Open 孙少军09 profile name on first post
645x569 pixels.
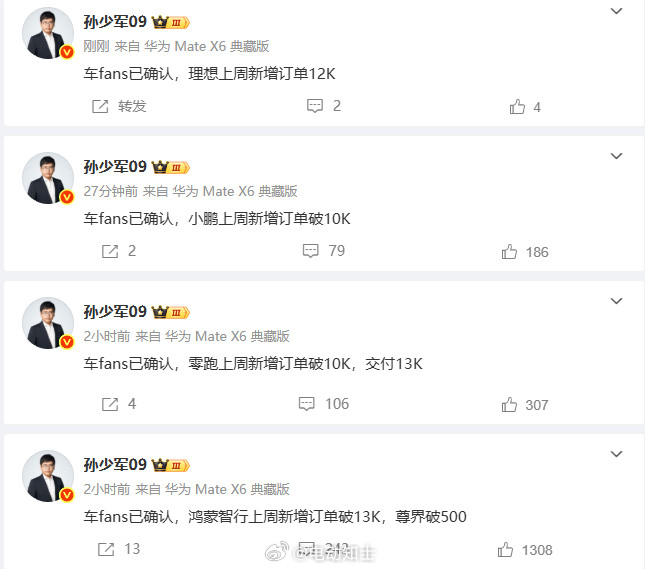pos(115,21)
